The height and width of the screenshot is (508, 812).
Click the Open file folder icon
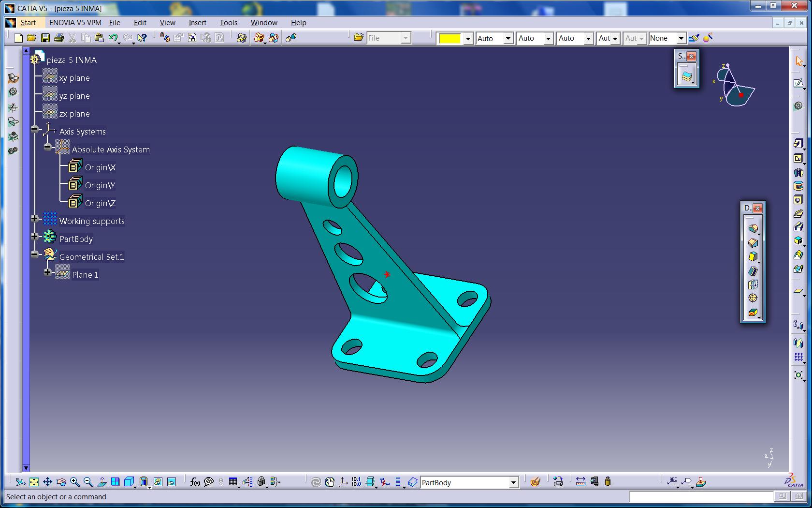(32, 38)
